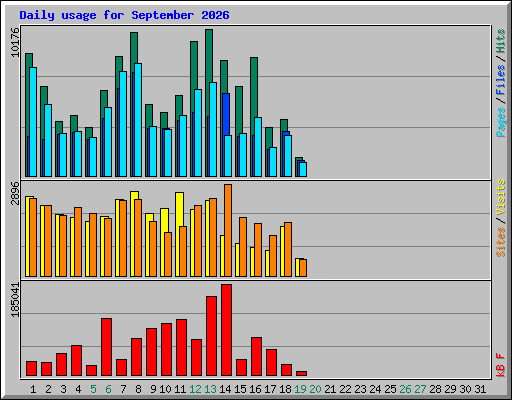Click green weekend day label 13
The image size is (512, 400).
210,389
